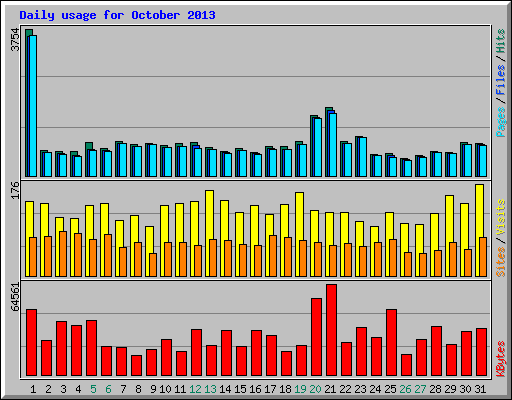
Task: Click the 'Pages' legend label
Action: (x=500, y=122)
